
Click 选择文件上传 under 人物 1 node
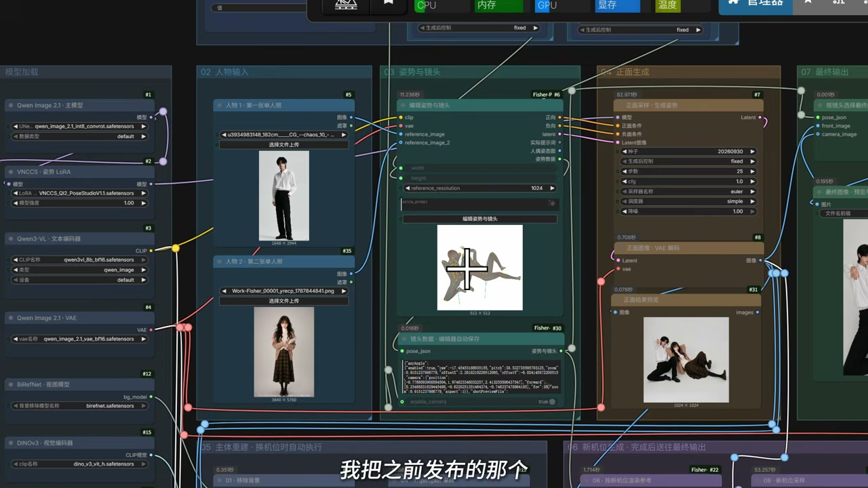283,145
